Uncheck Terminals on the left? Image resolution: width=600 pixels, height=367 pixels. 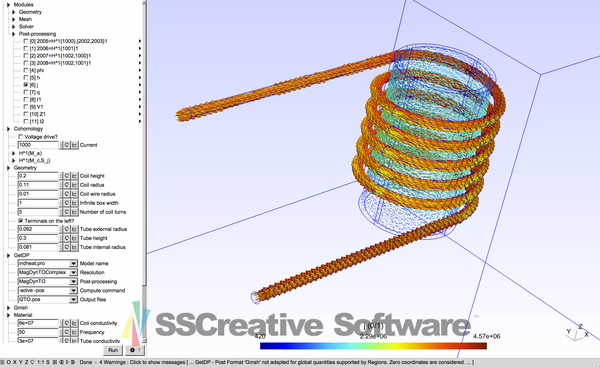21,221
